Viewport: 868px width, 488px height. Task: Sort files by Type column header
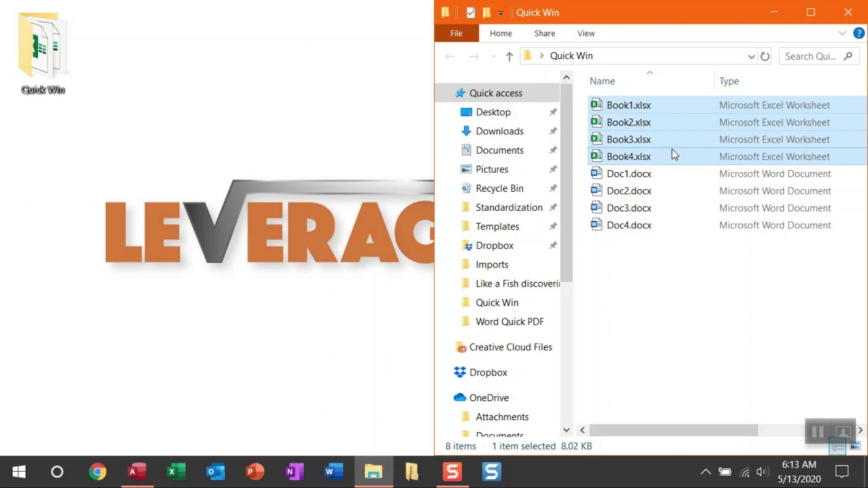tap(729, 81)
